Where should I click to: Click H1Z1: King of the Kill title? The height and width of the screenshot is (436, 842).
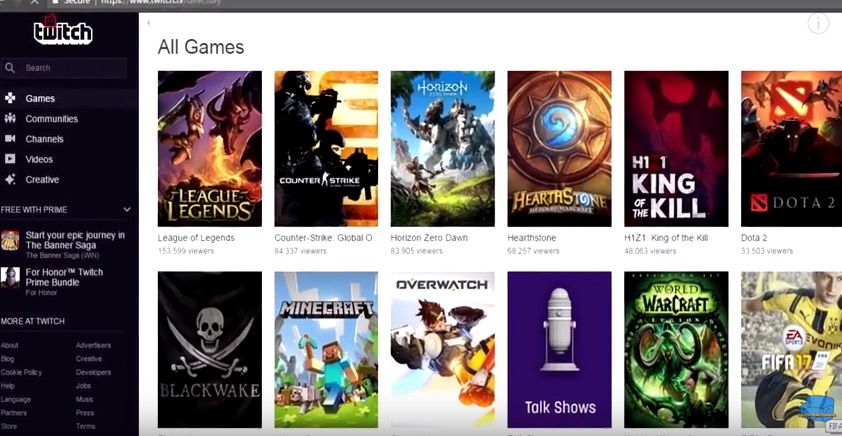666,238
